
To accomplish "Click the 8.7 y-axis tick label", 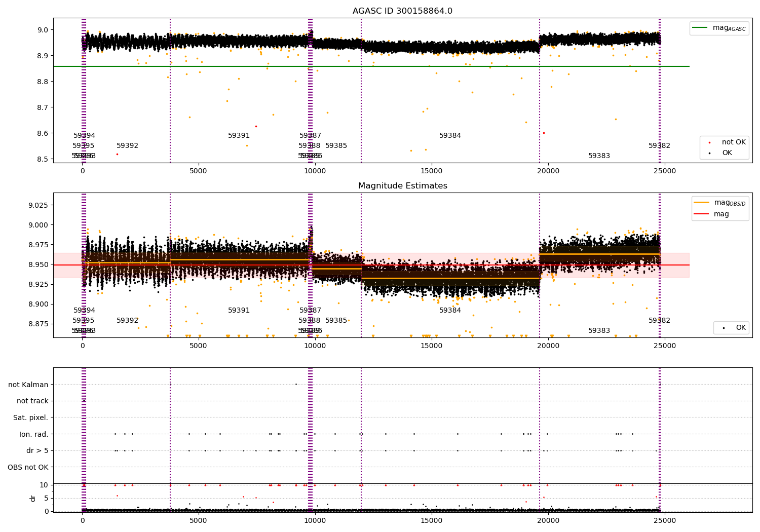I will click(44, 107).
